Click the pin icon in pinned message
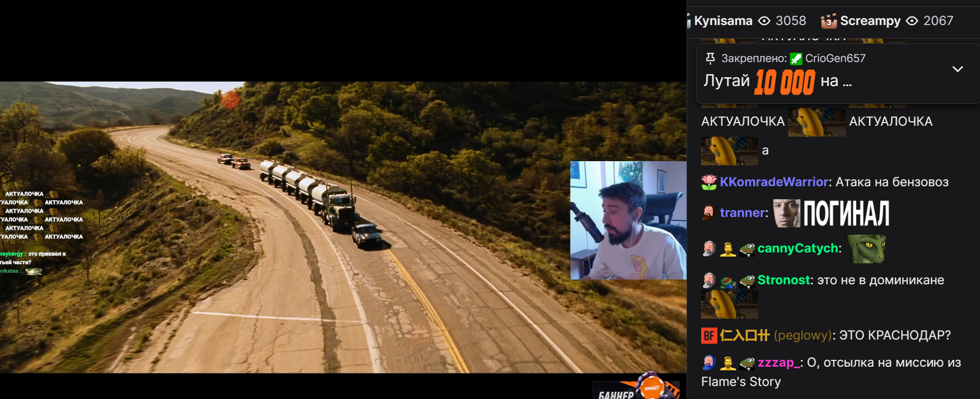980x399 pixels. (710, 58)
